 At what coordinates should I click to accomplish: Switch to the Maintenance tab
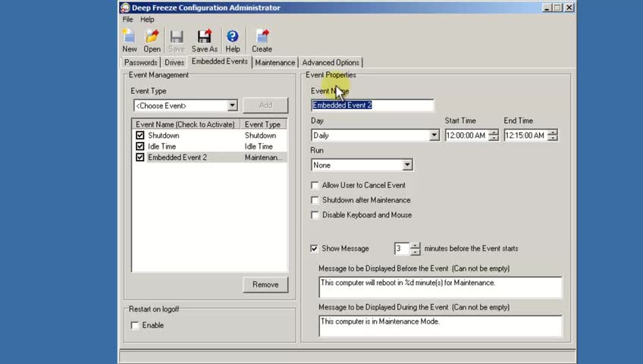pos(274,62)
